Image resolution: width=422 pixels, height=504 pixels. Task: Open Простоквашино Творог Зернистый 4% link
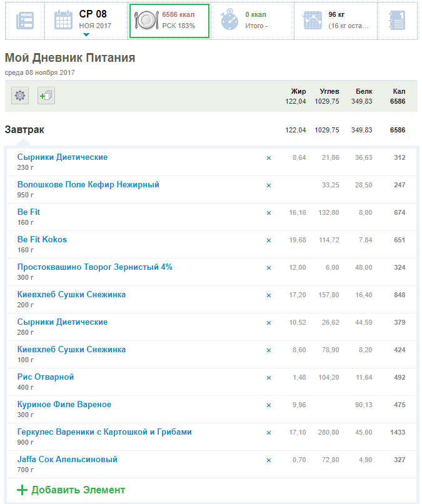click(x=94, y=267)
